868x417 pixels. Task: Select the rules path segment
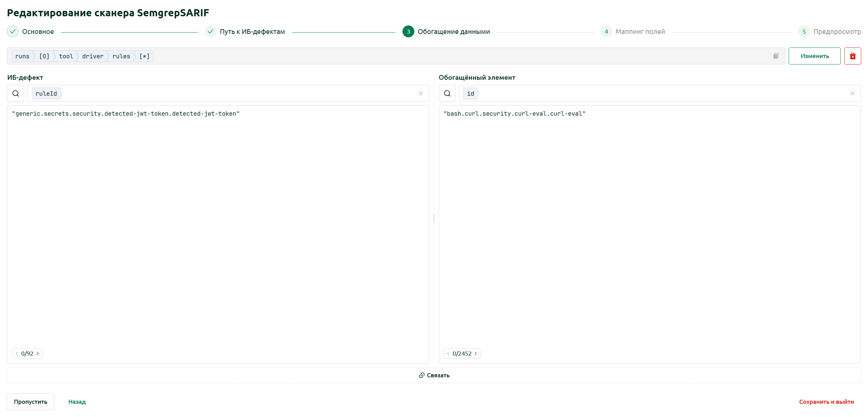(121, 56)
